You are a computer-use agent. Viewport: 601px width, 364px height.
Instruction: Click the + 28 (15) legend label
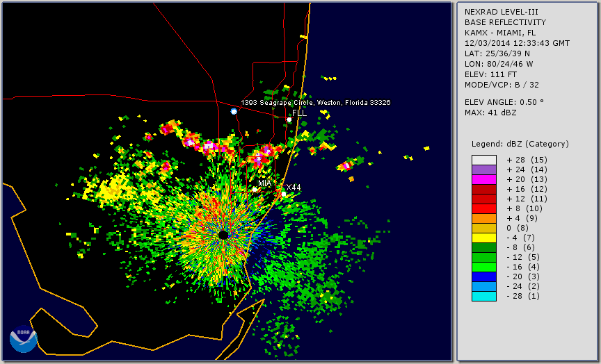(527, 160)
